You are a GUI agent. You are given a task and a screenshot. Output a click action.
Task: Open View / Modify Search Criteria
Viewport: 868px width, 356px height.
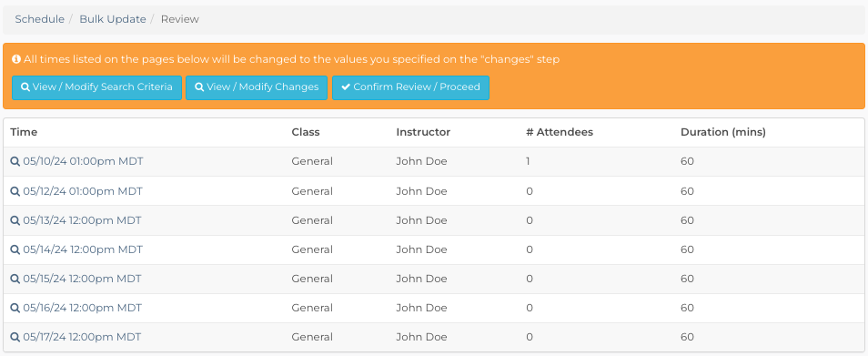[96, 87]
